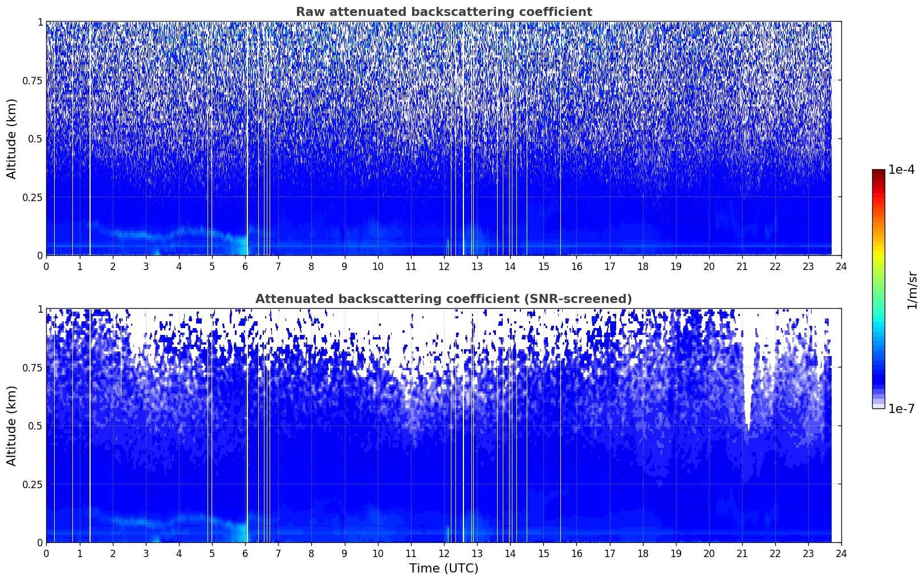Click the 'Attenuated backscattering coefficient (SNR-screened)' title
This screenshot has width=924, height=581.
click(x=443, y=299)
